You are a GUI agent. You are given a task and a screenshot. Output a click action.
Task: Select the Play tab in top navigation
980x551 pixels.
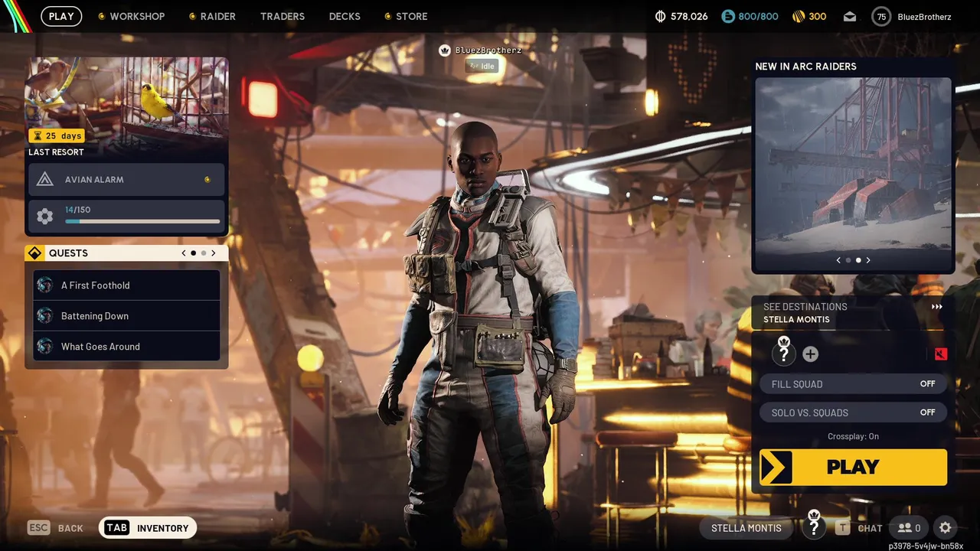click(61, 16)
